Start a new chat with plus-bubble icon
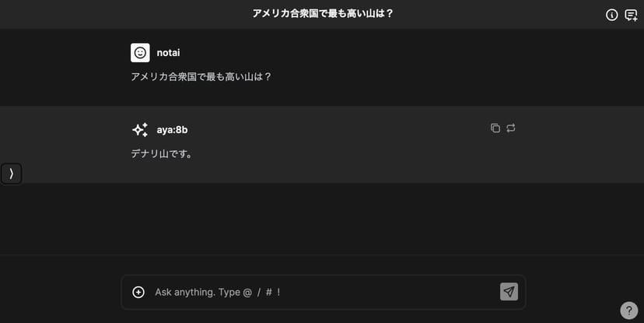The height and width of the screenshot is (323, 644). coord(631,15)
